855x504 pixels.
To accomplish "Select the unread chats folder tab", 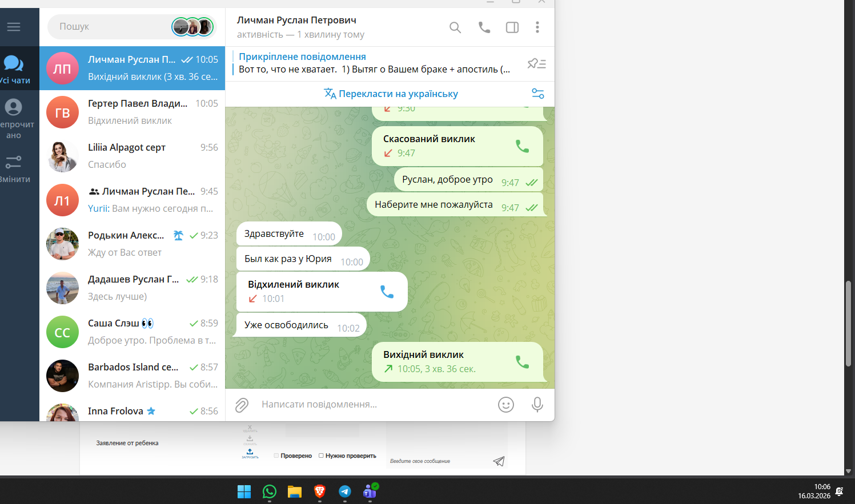I will [x=15, y=118].
